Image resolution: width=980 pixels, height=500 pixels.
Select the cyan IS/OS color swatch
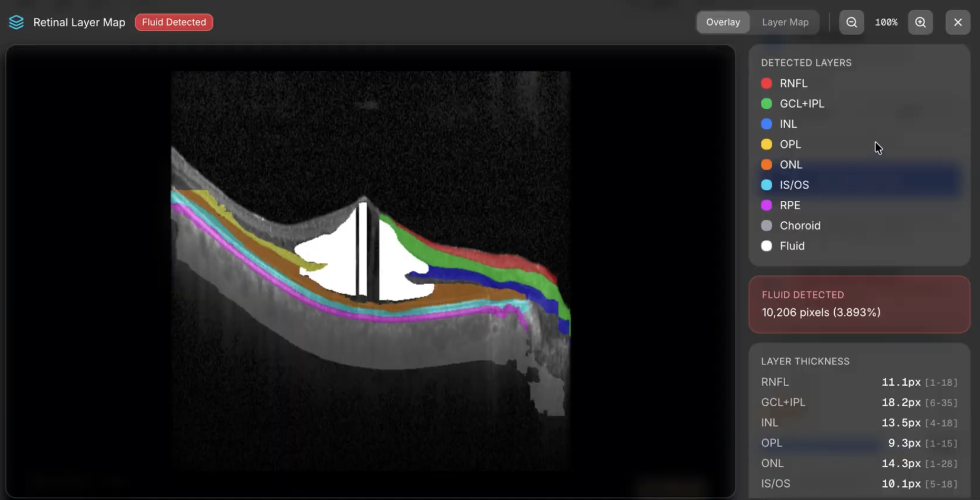(766, 185)
